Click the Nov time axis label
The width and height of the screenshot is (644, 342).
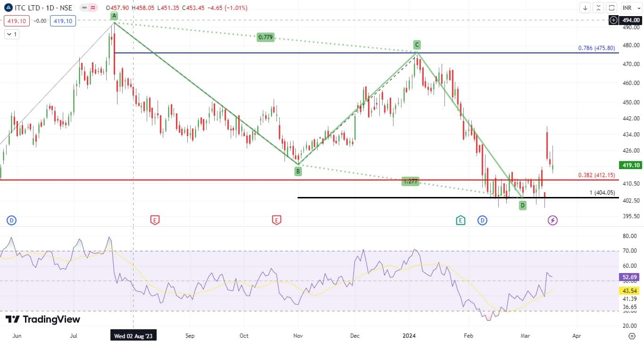coord(298,336)
